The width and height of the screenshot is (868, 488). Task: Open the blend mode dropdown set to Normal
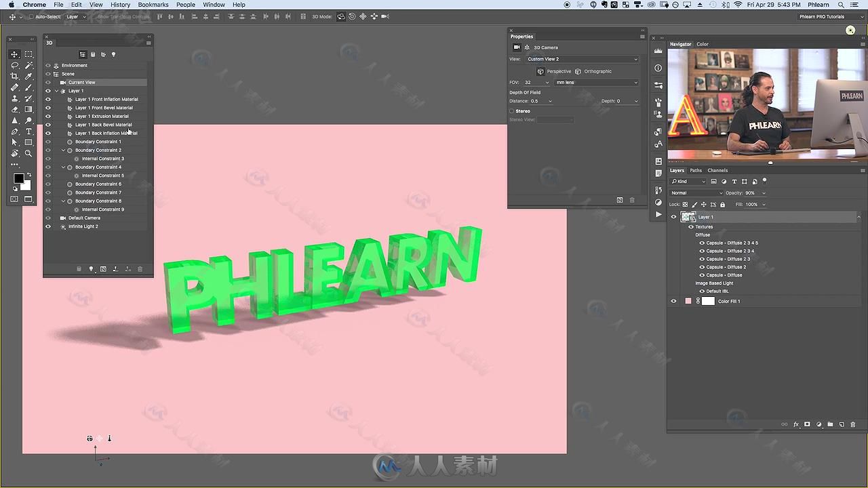tap(696, 193)
